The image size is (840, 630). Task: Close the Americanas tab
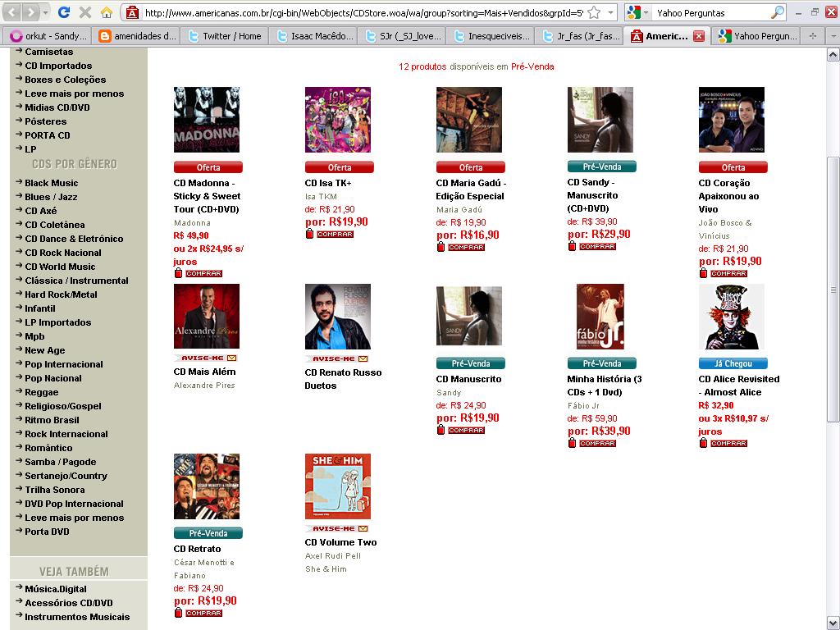[x=699, y=36]
